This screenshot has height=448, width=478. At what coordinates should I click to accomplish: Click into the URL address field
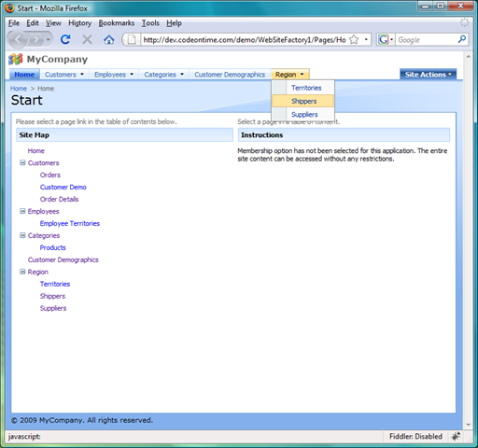245,40
